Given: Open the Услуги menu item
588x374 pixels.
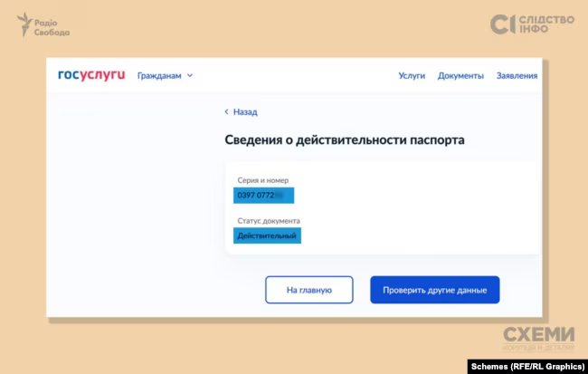Looking at the screenshot, I should (412, 75).
